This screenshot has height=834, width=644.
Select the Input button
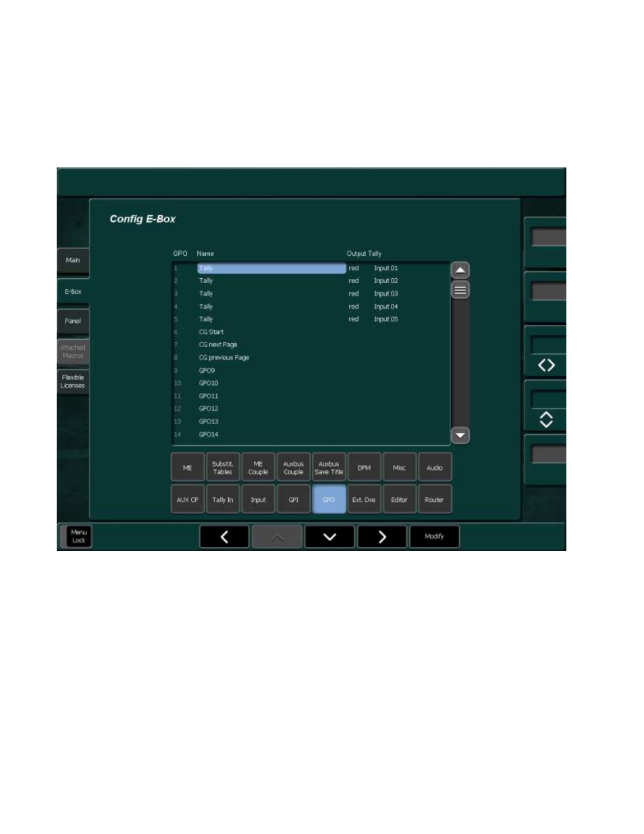point(258,500)
